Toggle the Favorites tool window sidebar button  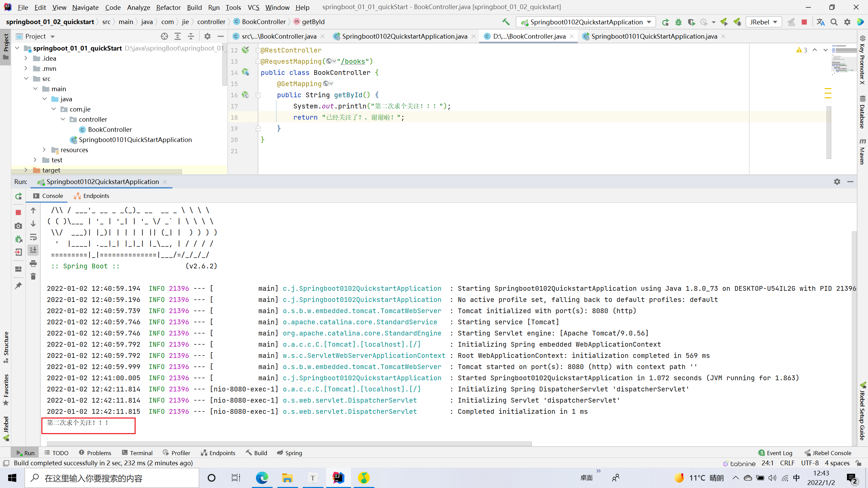point(6,390)
